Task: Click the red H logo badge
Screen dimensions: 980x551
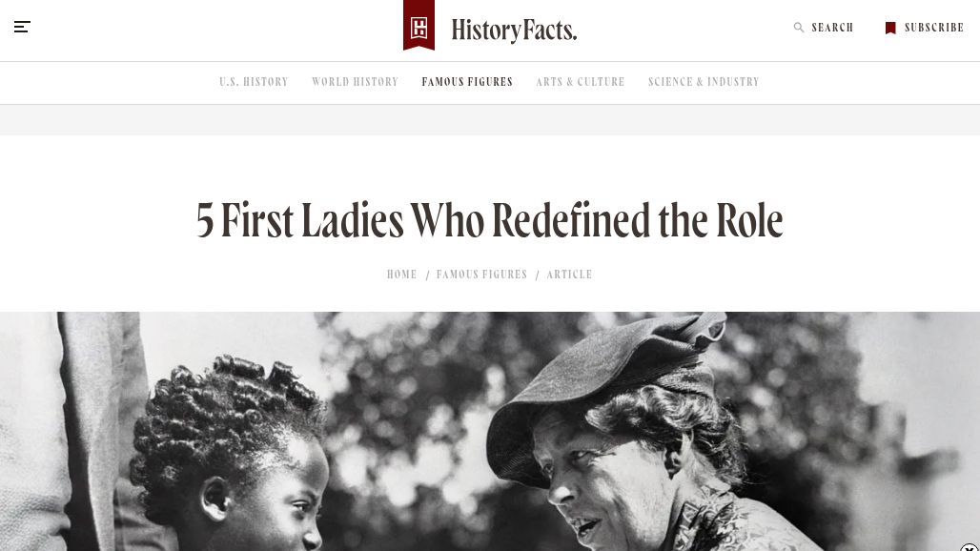Action: coord(419,26)
